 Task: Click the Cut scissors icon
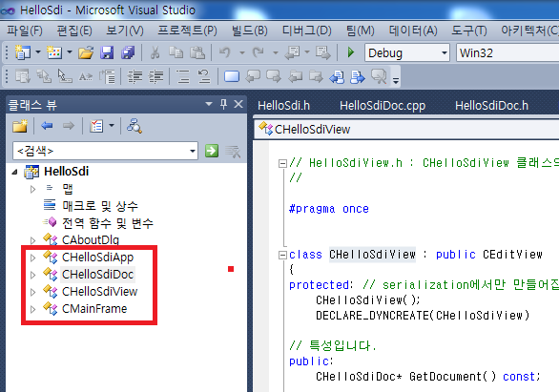click(x=155, y=52)
